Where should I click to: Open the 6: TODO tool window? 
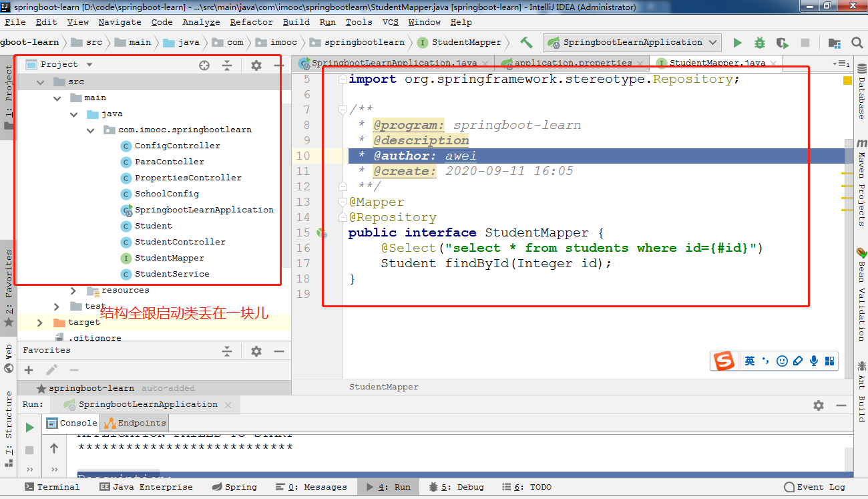coord(527,487)
